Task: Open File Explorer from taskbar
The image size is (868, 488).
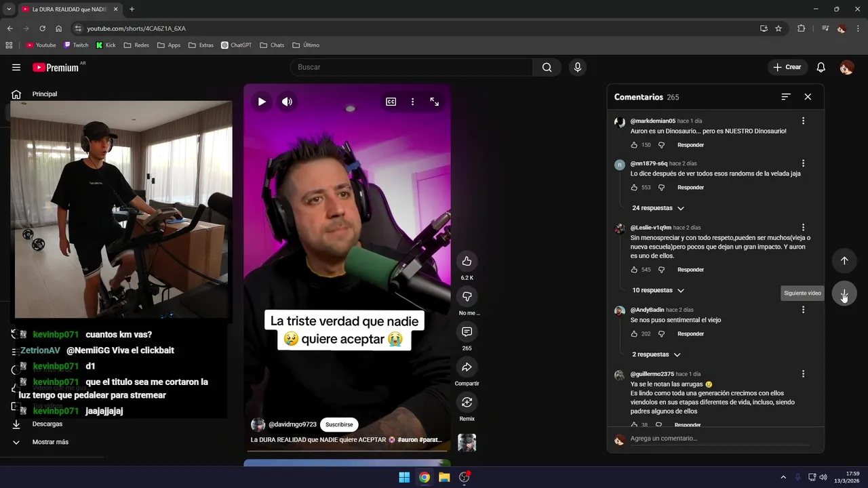Action: (444, 477)
